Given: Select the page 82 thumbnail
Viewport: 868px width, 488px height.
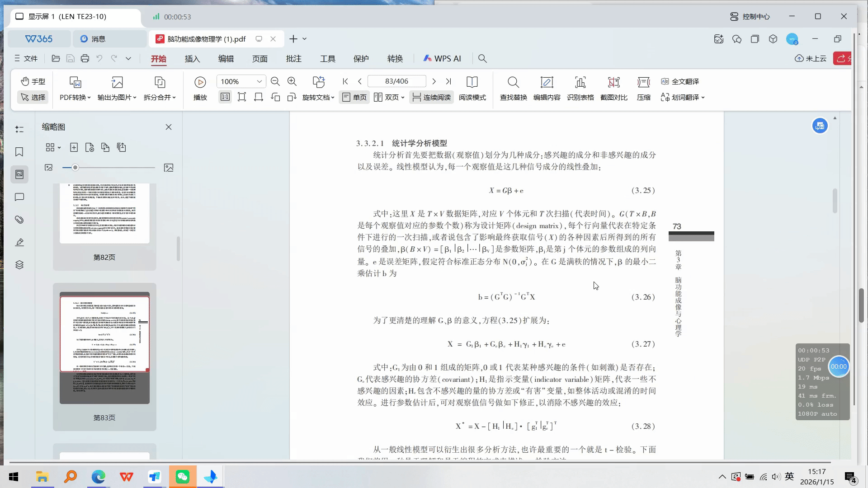Looking at the screenshot, I should (104, 213).
